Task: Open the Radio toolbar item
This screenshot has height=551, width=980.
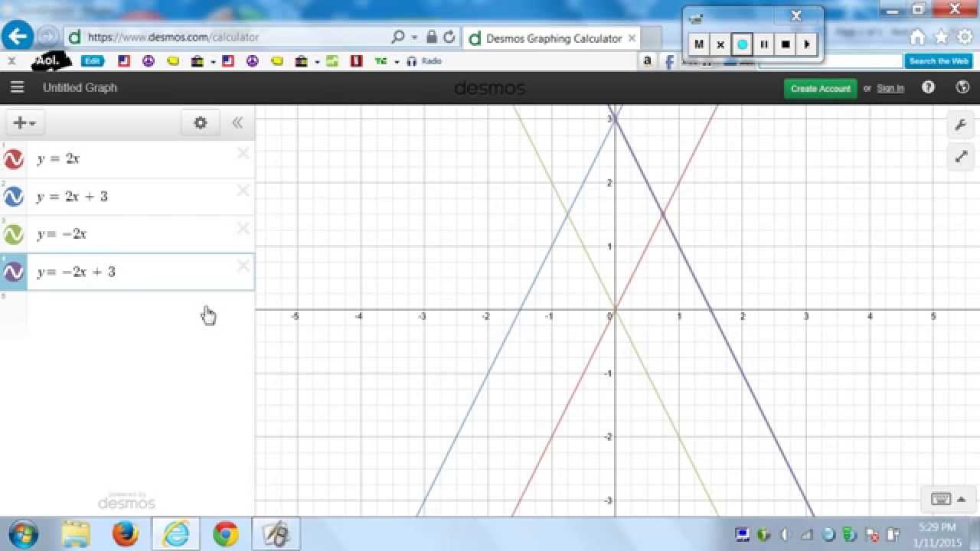Action: 424,61
